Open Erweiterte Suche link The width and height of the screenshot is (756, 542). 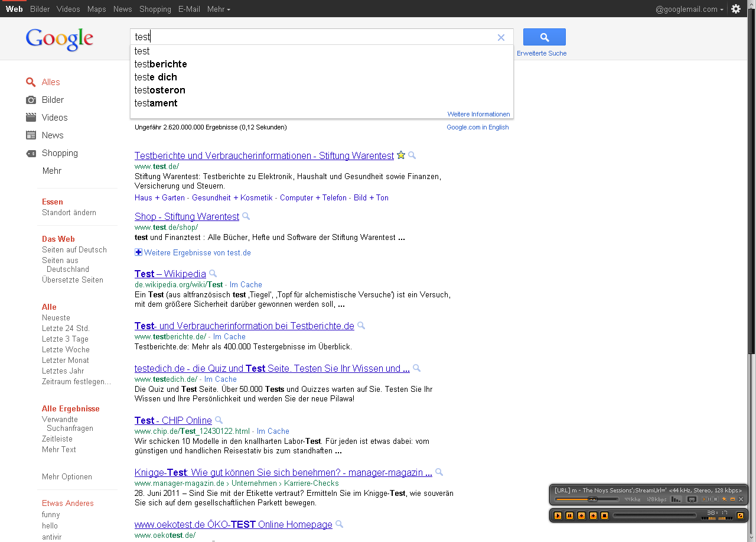point(542,53)
